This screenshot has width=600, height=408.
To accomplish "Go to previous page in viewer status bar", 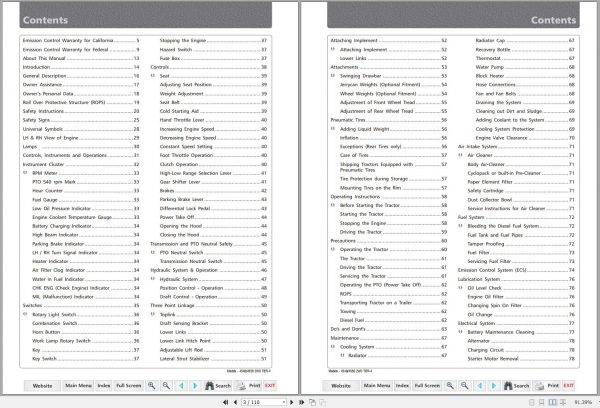I will pyautogui.click(x=235, y=402).
